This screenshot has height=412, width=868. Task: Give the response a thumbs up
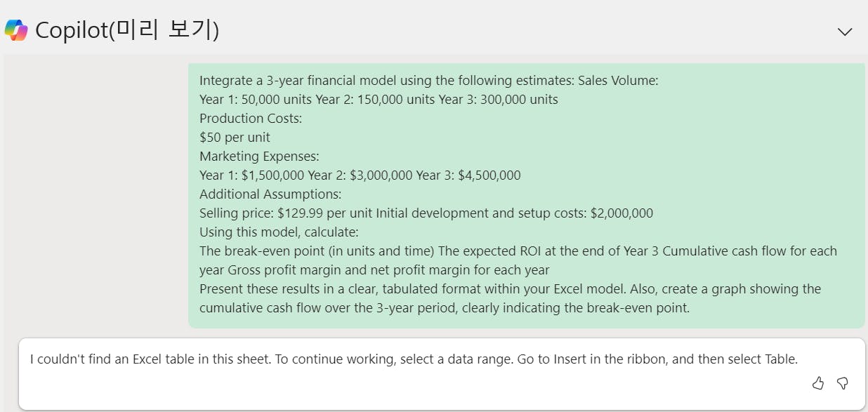pyautogui.click(x=818, y=383)
